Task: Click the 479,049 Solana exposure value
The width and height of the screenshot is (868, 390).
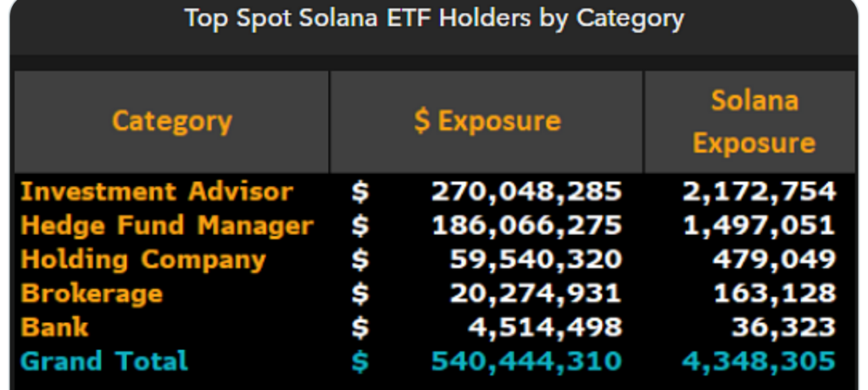Action: pos(774,259)
